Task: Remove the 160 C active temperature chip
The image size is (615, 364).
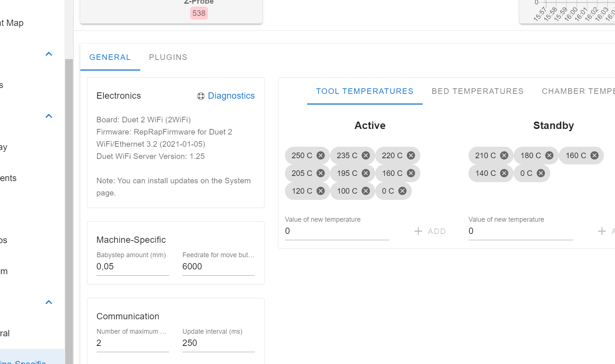Action: pos(411,173)
